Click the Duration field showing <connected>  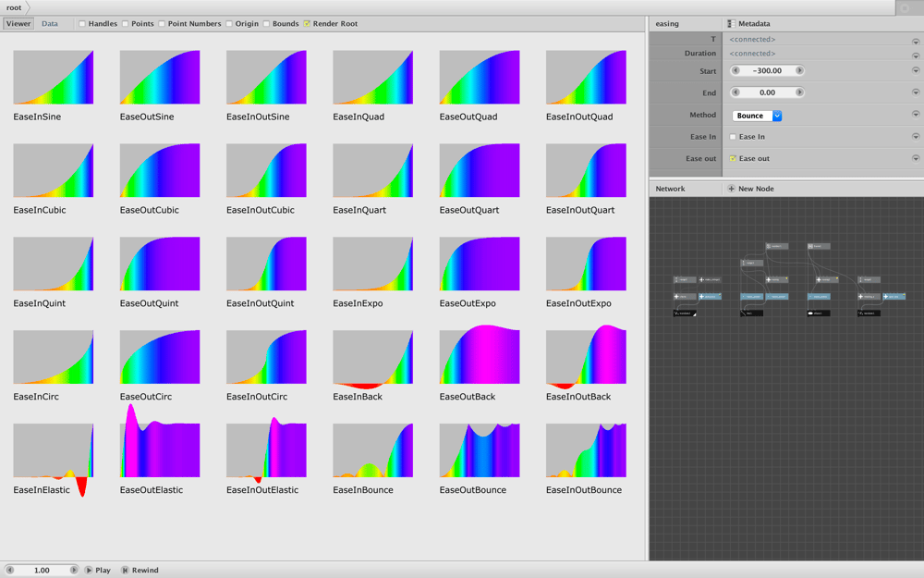coord(752,53)
